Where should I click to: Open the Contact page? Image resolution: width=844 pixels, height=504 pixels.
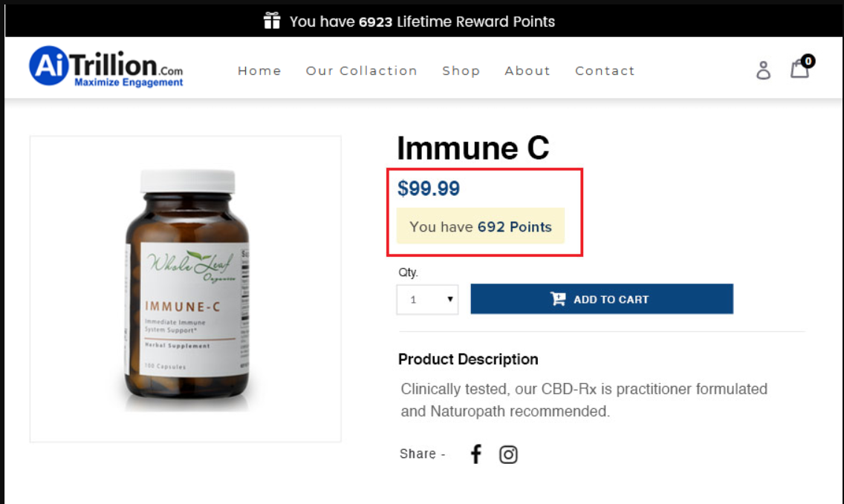click(605, 71)
